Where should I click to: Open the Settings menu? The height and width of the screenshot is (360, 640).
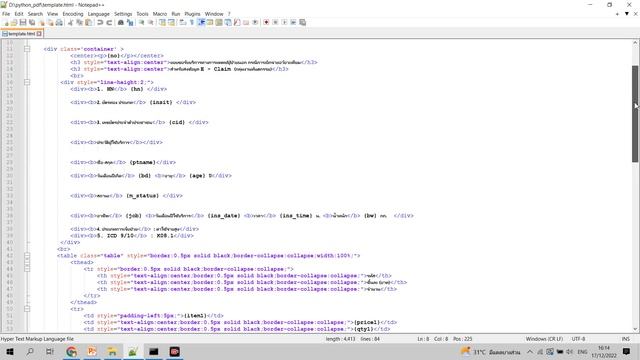[123, 14]
